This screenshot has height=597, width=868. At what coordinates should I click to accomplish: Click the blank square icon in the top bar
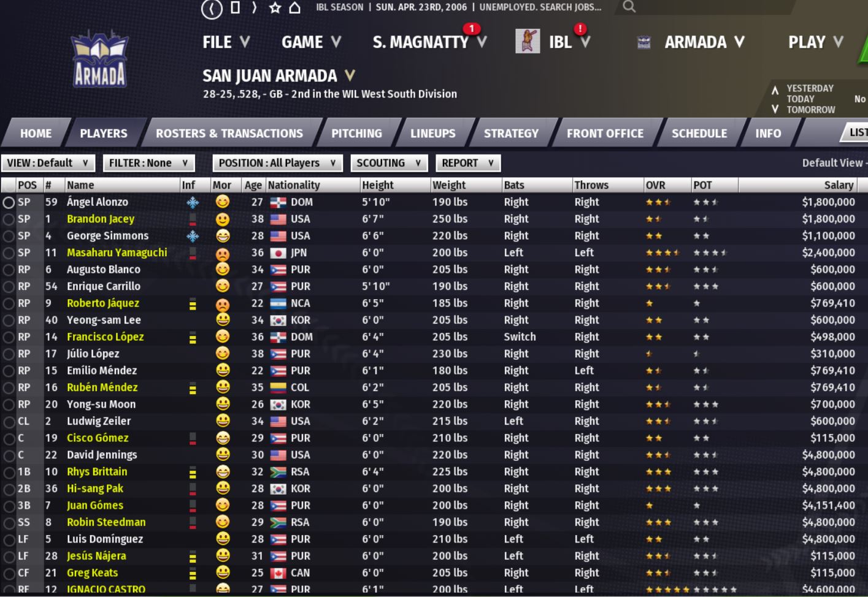point(235,8)
